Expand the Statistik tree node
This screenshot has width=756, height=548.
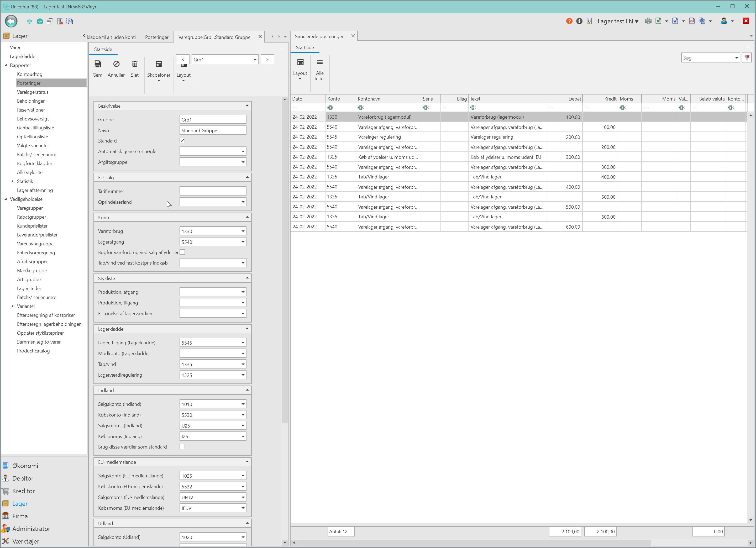click(12, 181)
